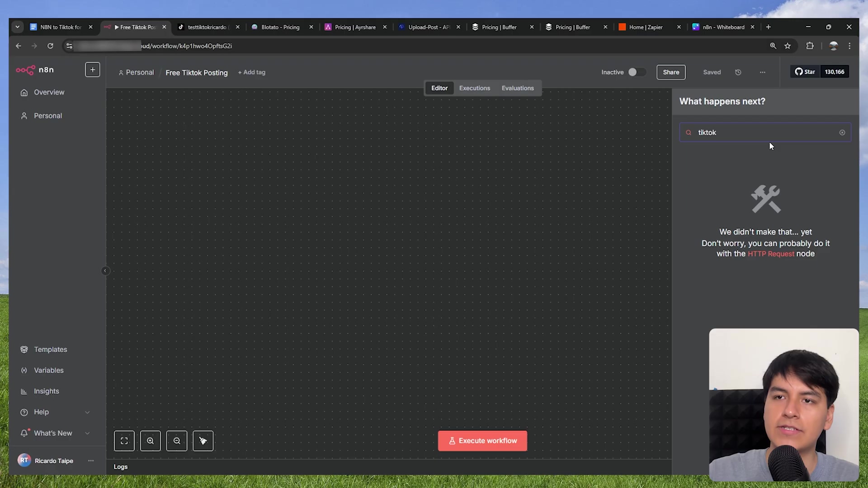The width and height of the screenshot is (868, 488).
Task: Open the Overview page
Action: pos(49,92)
